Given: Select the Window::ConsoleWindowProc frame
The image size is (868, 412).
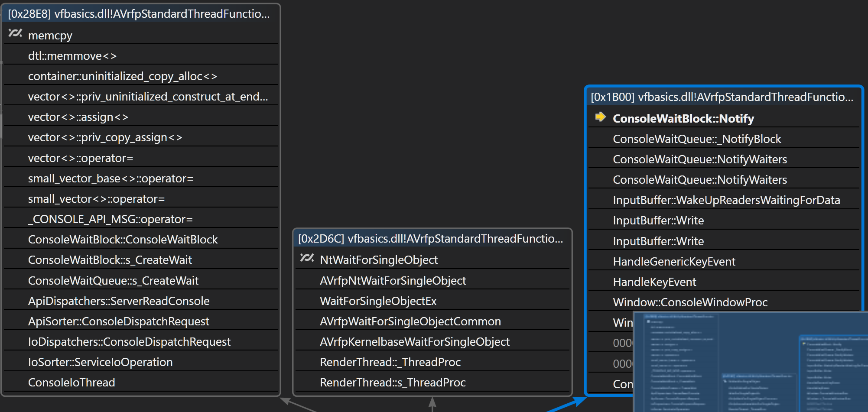Looking at the screenshot, I should point(724,302).
